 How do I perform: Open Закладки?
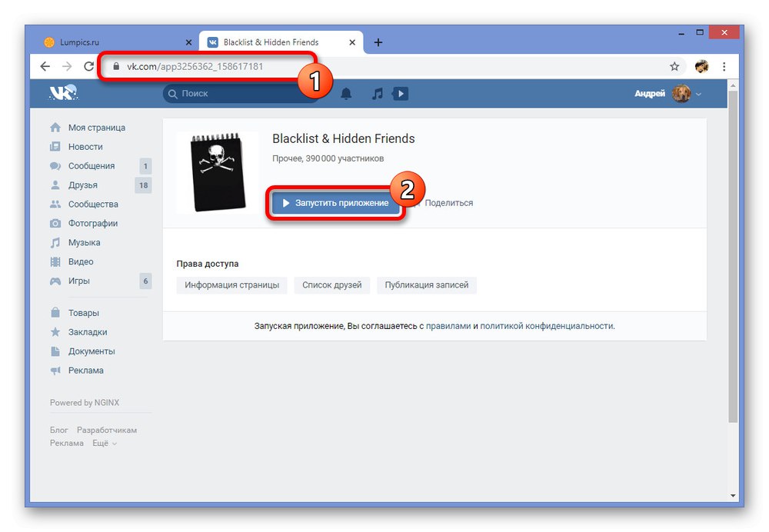click(88, 332)
